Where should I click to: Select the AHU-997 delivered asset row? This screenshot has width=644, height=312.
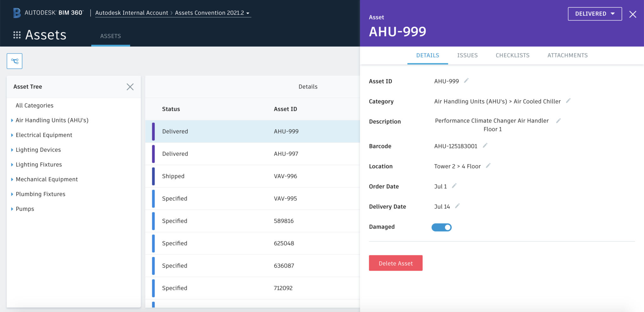(252, 154)
